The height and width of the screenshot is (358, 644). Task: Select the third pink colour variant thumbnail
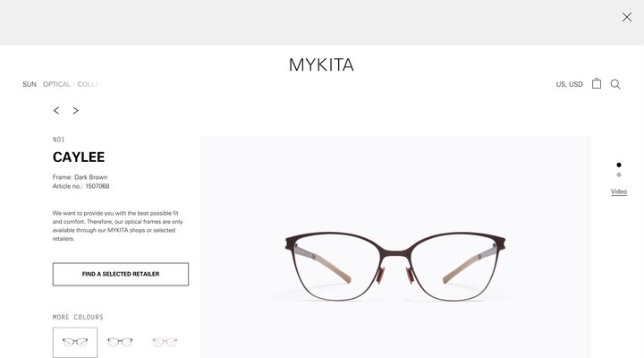pos(165,342)
